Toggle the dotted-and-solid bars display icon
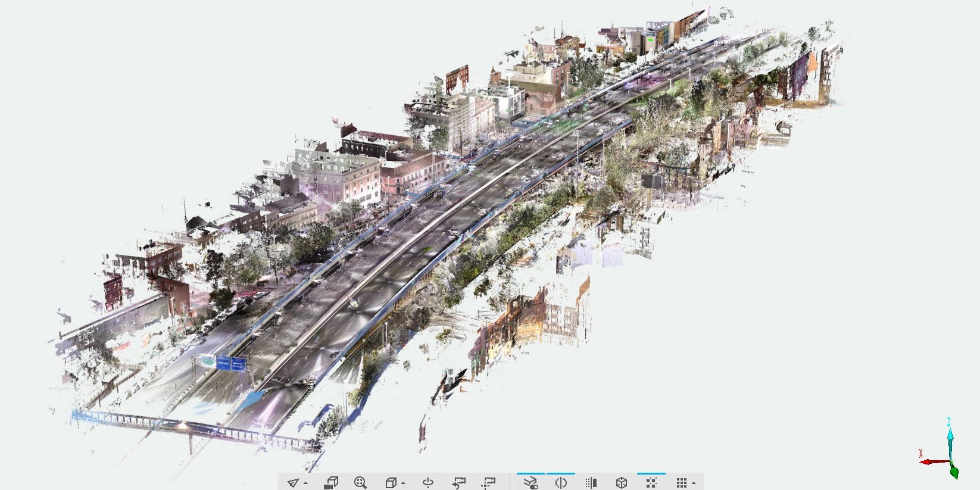Image resolution: width=980 pixels, height=490 pixels. (591, 482)
